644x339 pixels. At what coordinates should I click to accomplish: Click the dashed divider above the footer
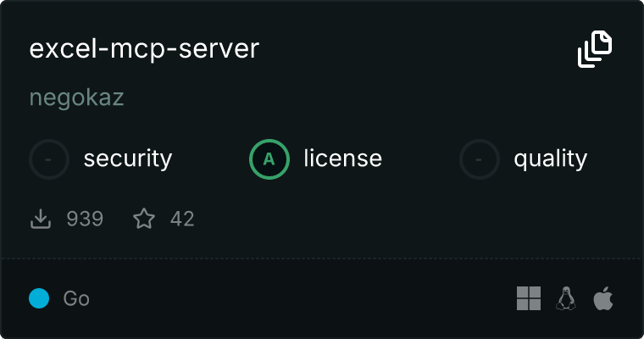[x=322, y=258]
